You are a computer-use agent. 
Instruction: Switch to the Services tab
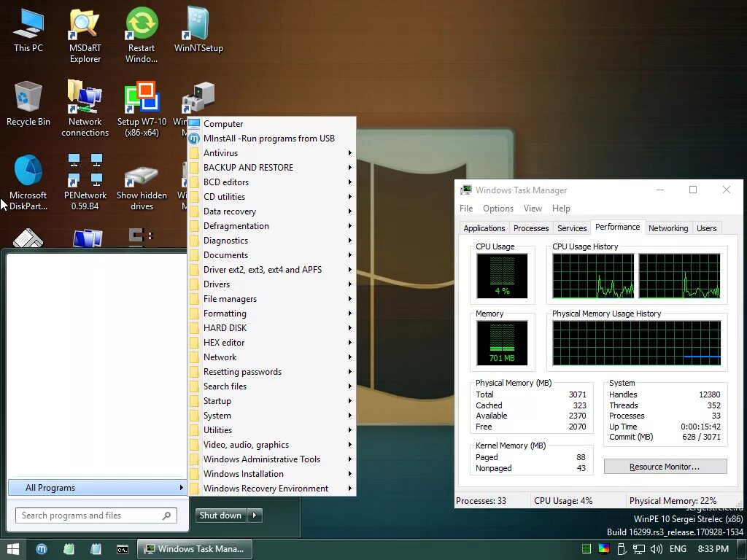572,228
